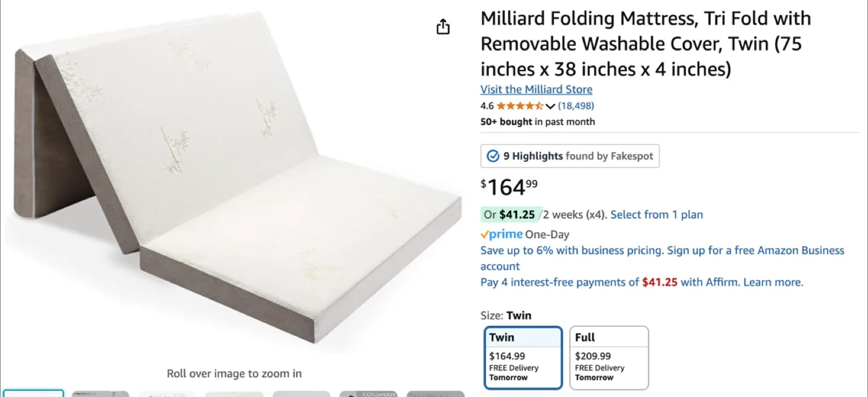Open the Visit the Milliard Store link
The image size is (868, 397).
point(536,89)
